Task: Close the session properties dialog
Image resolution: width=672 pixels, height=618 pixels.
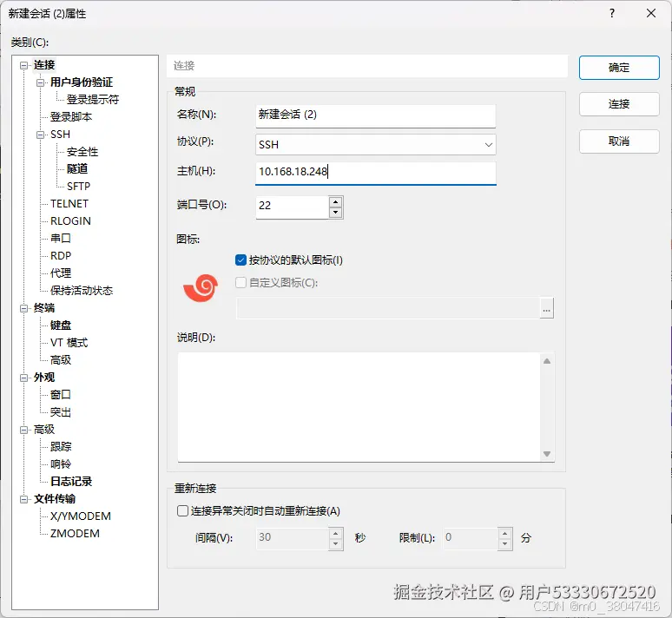Action: (x=651, y=13)
